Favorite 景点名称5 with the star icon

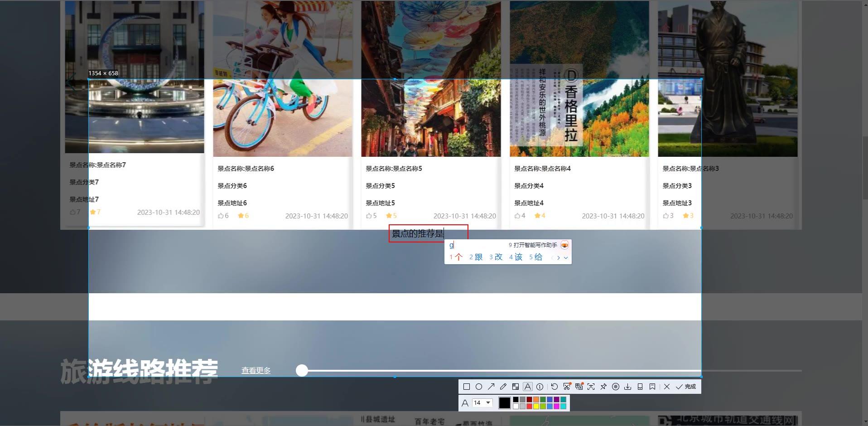pyautogui.click(x=389, y=216)
